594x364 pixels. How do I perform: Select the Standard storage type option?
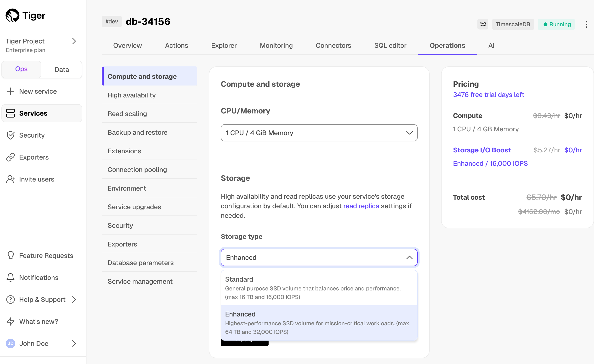click(319, 288)
